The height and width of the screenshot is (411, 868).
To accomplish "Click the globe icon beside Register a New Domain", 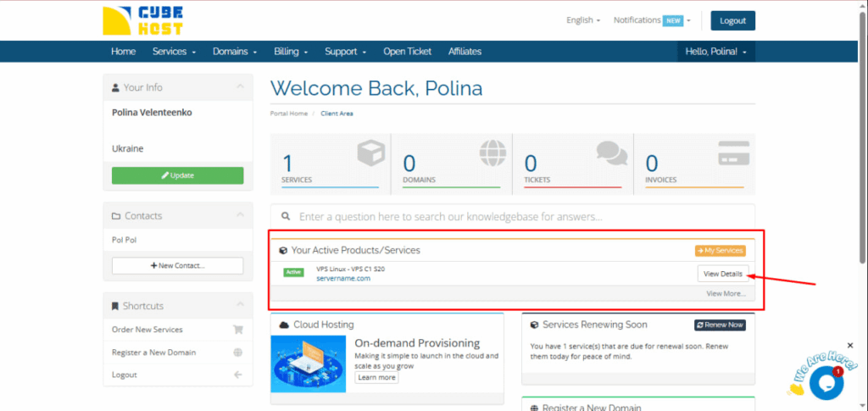I will coord(237,353).
